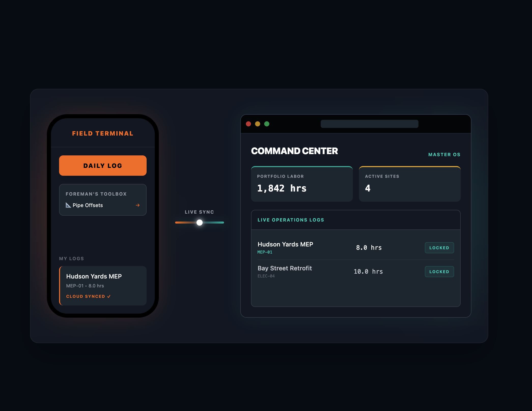Select the Portfolio Labor stat card
This screenshot has width=532, height=411.
click(302, 184)
